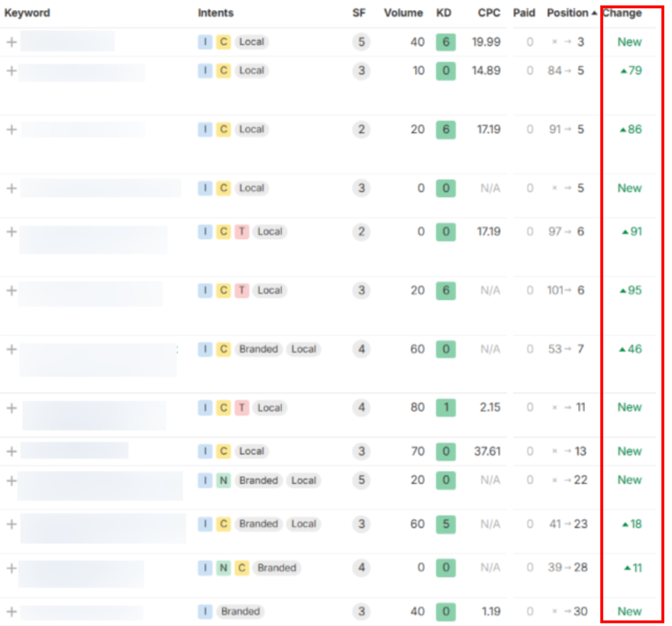672x626 pixels.
Task: Sort the table by the KD column header
Action: click(x=441, y=13)
